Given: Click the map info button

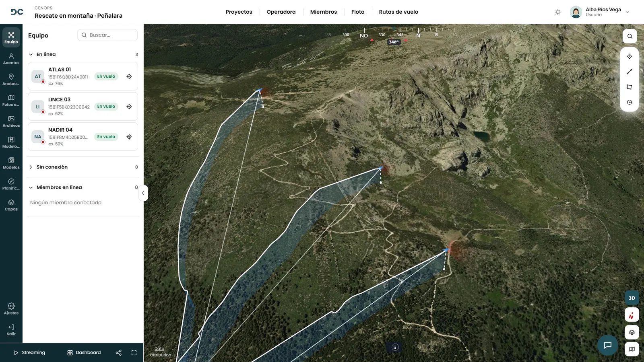Looking at the screenshot, I should (395, 348).
